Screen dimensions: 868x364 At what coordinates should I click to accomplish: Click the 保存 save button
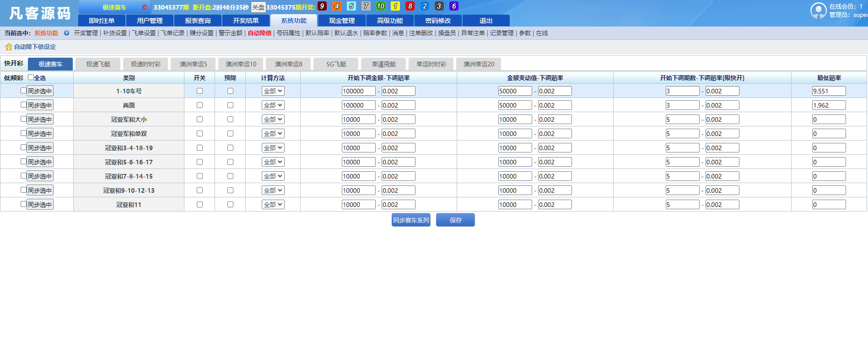pos(455,220)
